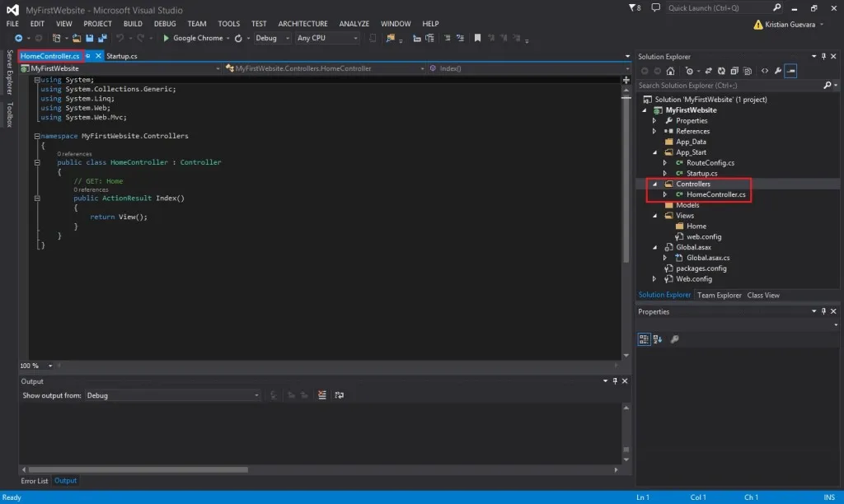Toggle auto-hide pin on Solution Explorer panel

823,57
